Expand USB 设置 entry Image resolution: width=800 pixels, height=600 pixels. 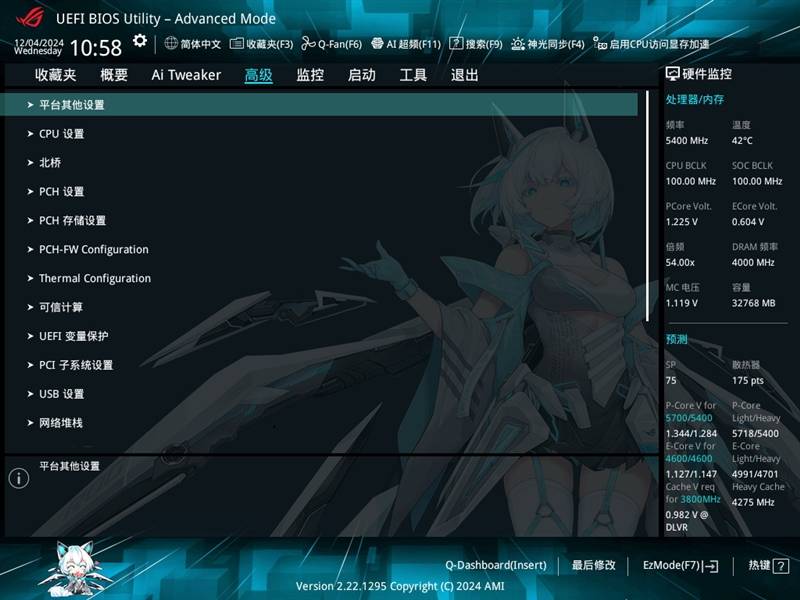[61, 394]
